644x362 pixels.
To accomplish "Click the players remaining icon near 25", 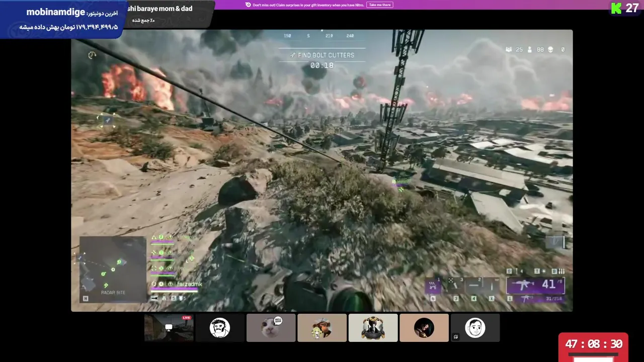I will [x=509, y=50].
